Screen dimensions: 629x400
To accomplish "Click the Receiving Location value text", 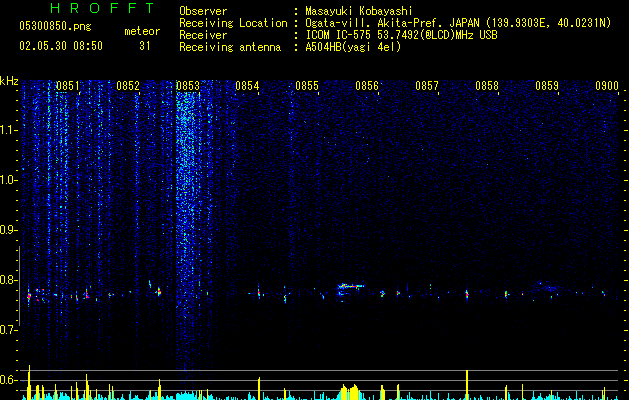I will tap(458, 23).
